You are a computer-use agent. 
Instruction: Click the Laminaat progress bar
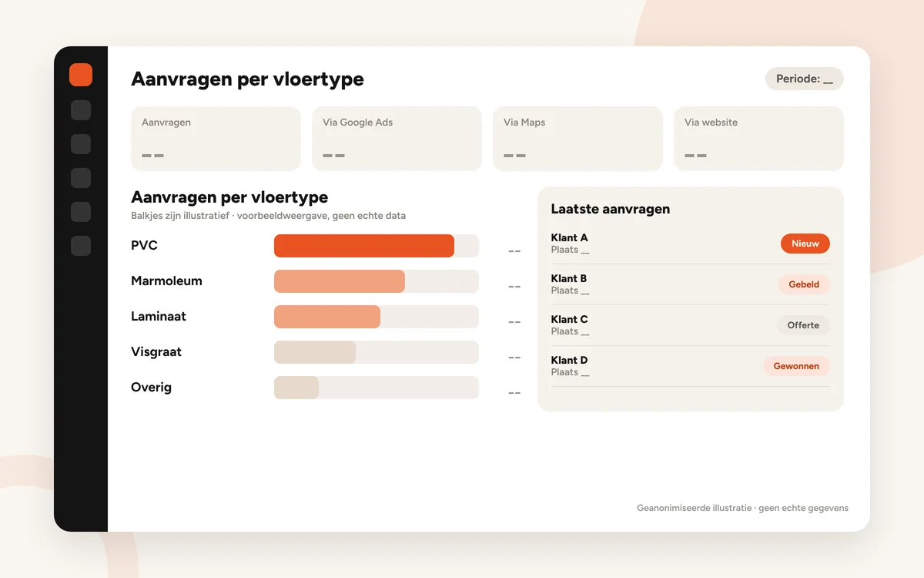(377, 317)
